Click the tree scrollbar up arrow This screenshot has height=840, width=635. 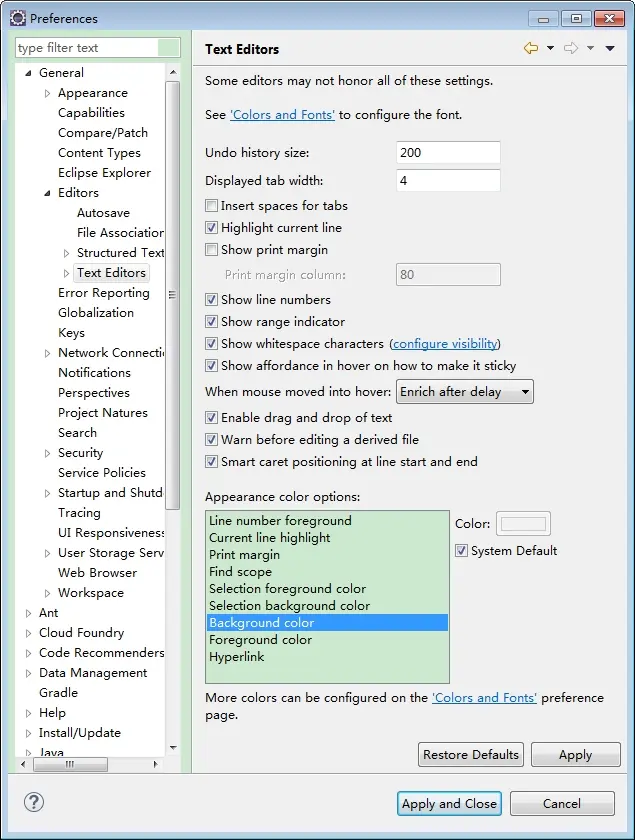tap(173, 72)
